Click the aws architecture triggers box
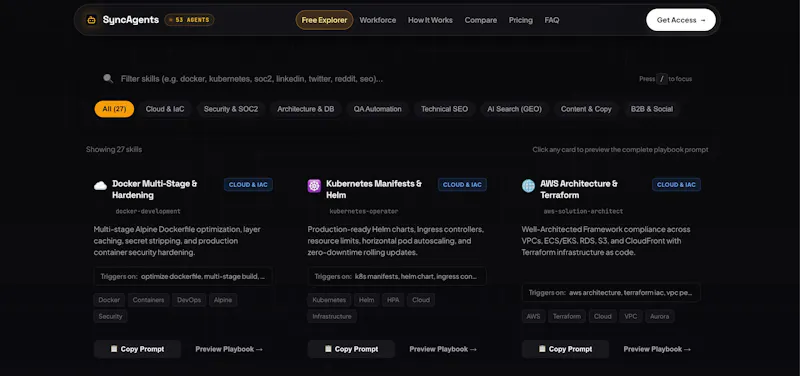The height and width of the screenshot is (376, 800). [611, 293]
